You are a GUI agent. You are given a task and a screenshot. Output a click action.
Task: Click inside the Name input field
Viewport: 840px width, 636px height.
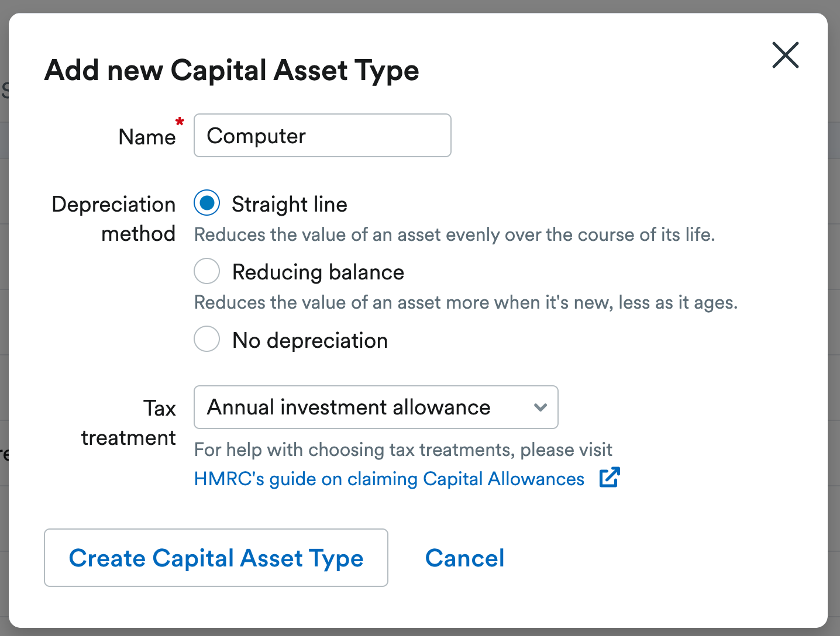[x=322, y=135]
